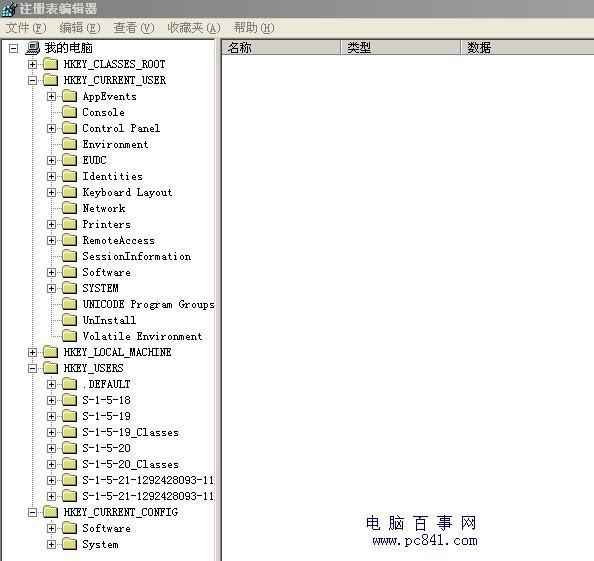The image size is (594, 561).
Task: Expand the EUDC key
Action: coord(52,160)
